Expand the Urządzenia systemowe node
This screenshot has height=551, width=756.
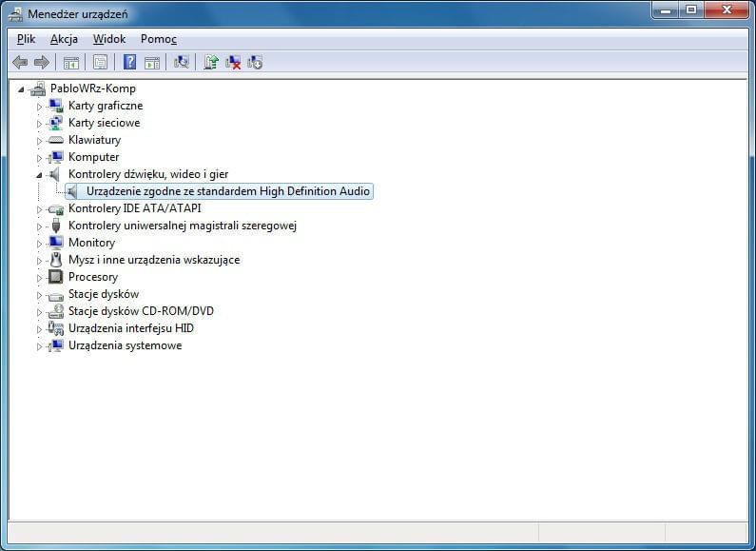click(40, 346)
